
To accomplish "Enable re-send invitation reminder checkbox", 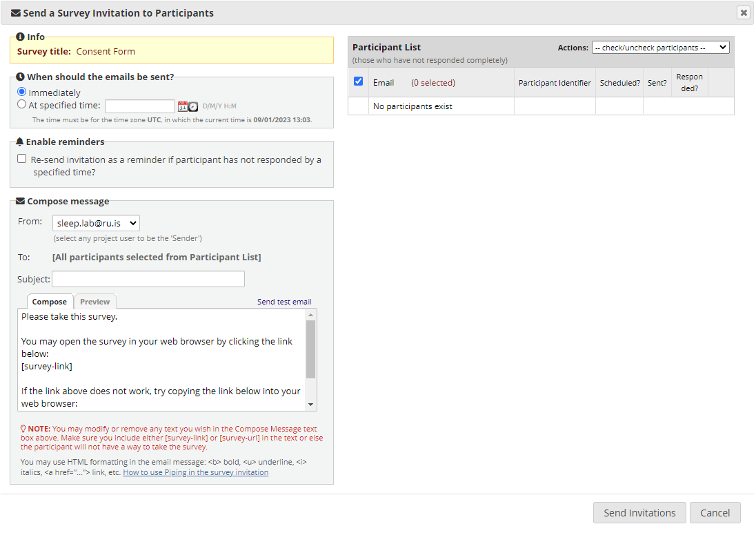I will tap(22, 159).
